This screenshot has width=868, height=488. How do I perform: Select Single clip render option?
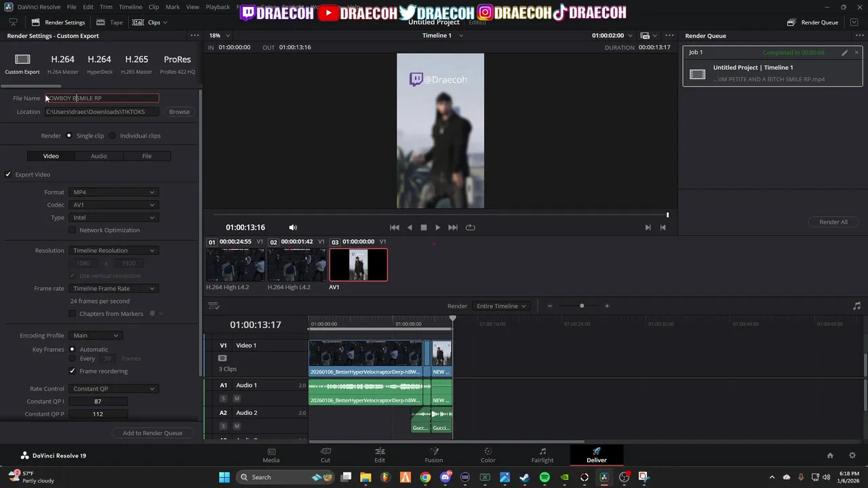(x=68, y=136)
